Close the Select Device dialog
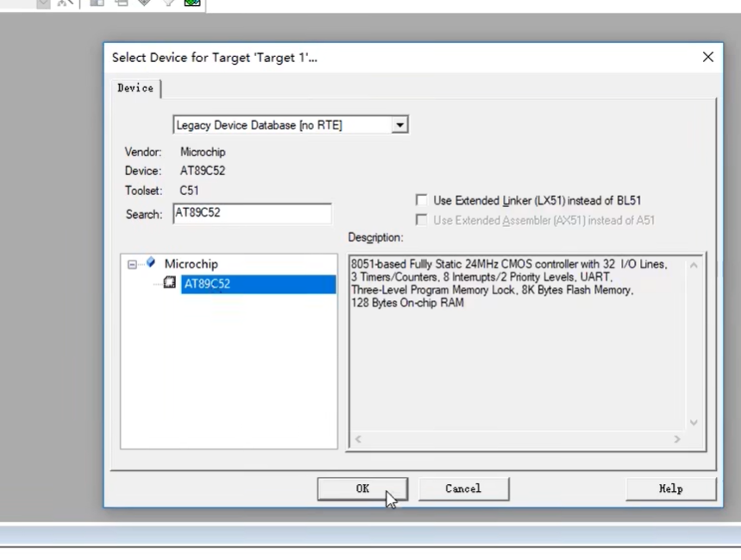This screenshot has width=741, height=560. [x=707, y=57]
